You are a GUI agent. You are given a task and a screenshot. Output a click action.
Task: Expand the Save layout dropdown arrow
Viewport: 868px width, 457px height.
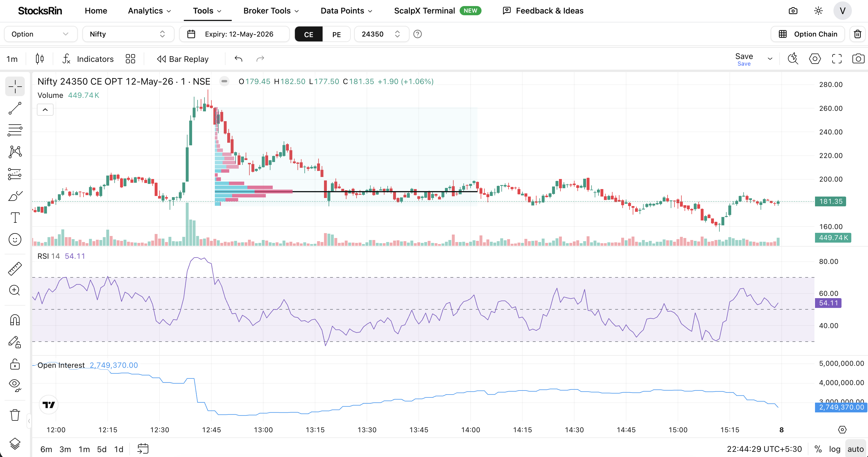tap(770, 59)
